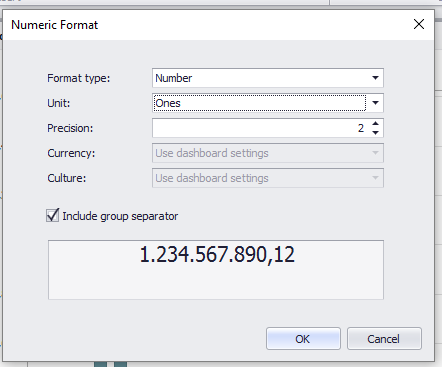Click the Currency label

71,153
